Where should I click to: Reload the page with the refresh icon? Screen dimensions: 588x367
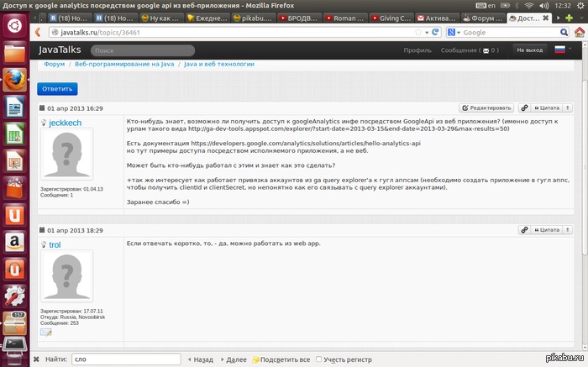click(435, 32)
